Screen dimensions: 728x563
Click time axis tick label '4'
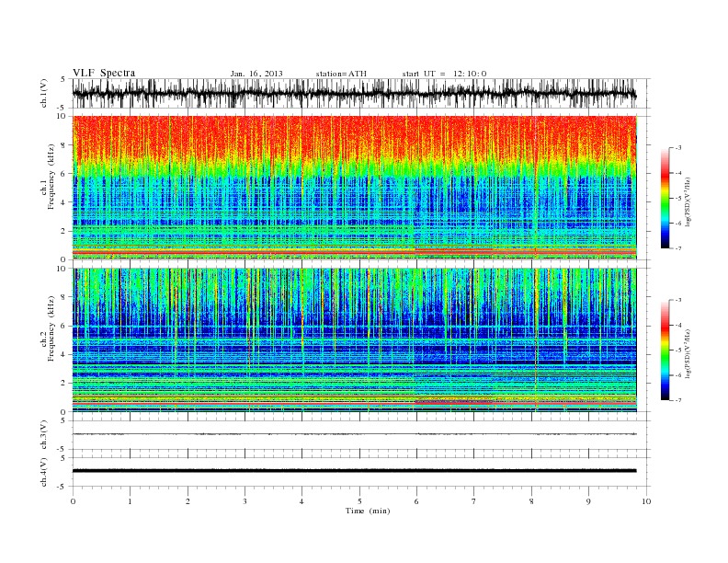point(302,501)
